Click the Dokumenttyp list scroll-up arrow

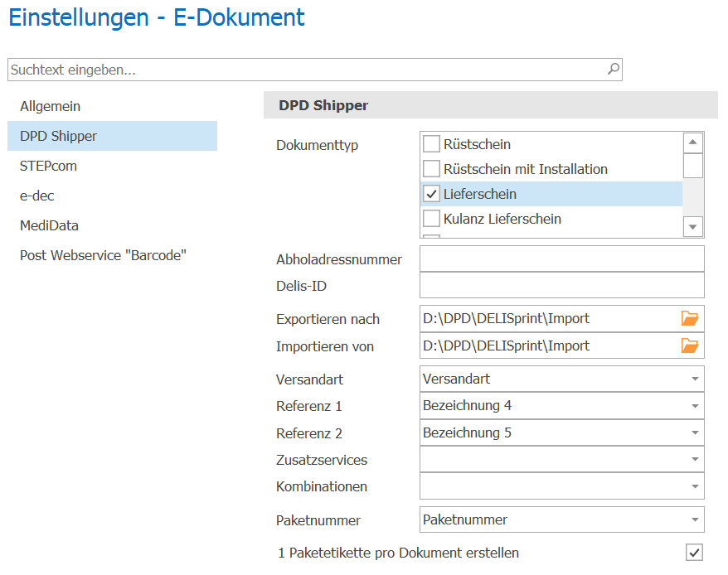coord(692,143)
